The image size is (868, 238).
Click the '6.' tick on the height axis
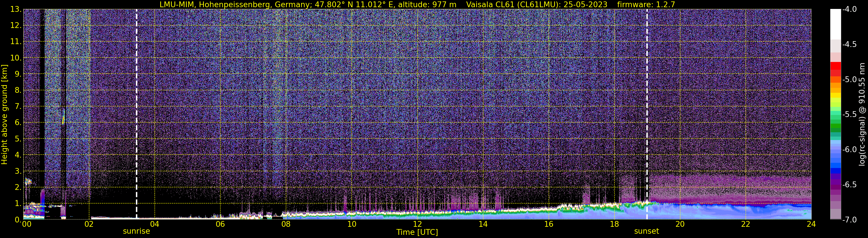pyautogui.click(x=18, y=123)
